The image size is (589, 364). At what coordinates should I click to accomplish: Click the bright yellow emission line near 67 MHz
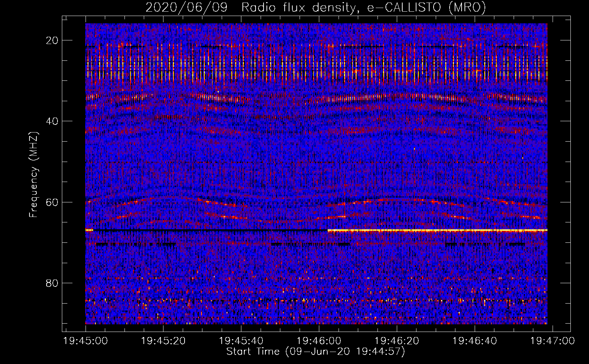click(x=438, y=230)
